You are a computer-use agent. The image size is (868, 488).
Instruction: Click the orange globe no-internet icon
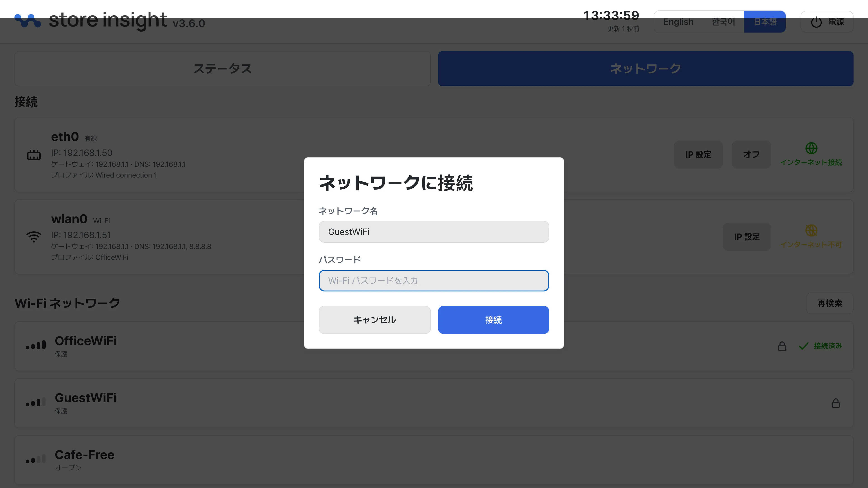point(811,230)
